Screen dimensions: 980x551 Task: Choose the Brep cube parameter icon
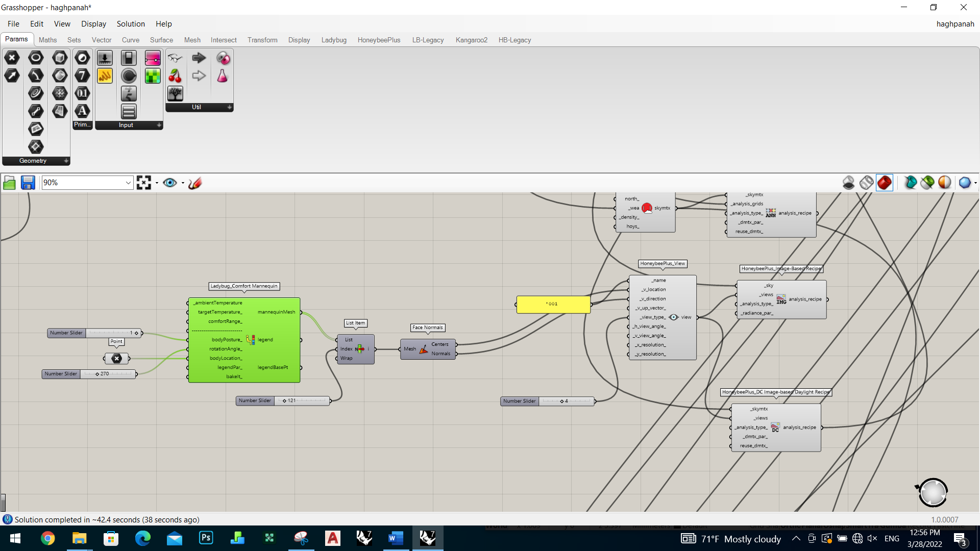pos(60,58)
